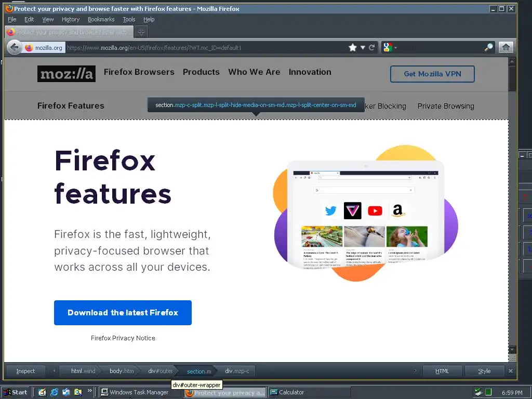Click the network tray icon
Screen dimensions: 532x399
[x=478, y=393]
